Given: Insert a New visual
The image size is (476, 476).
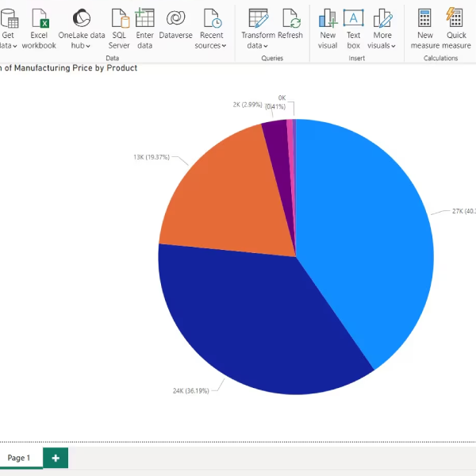Looking at the screenshot, I should 328,29.
